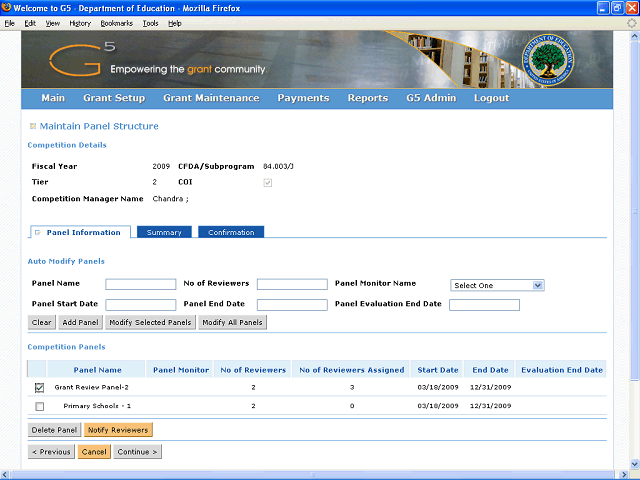Click the Firefox icon in the title bar
The width and height of the screenshot is (640, 480).
pos(9,8)
